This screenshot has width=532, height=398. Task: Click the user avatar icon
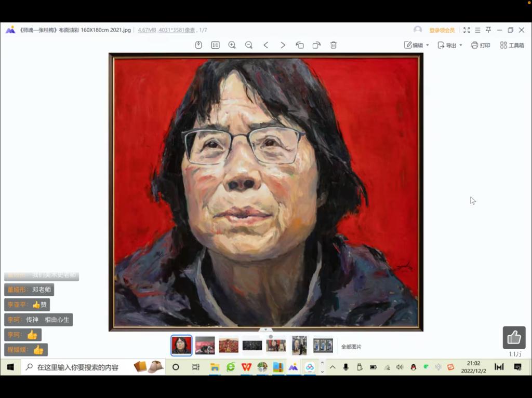click(418, 30)
